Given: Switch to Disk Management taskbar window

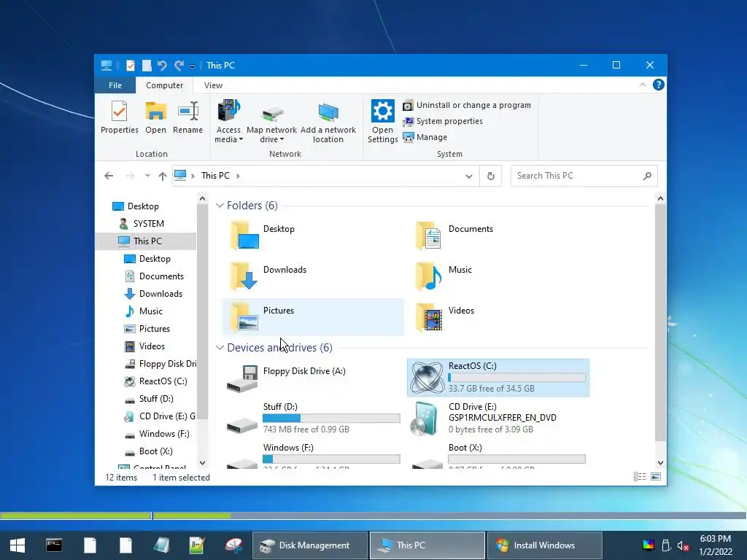Looking at the screenshot, I should (309, 545).
